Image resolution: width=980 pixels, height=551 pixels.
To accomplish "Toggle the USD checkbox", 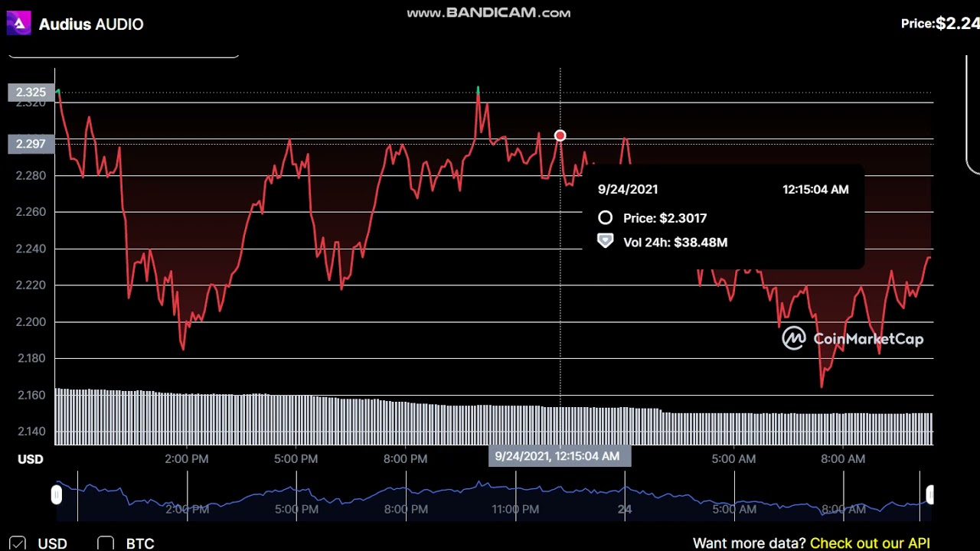I will [17, 543].
